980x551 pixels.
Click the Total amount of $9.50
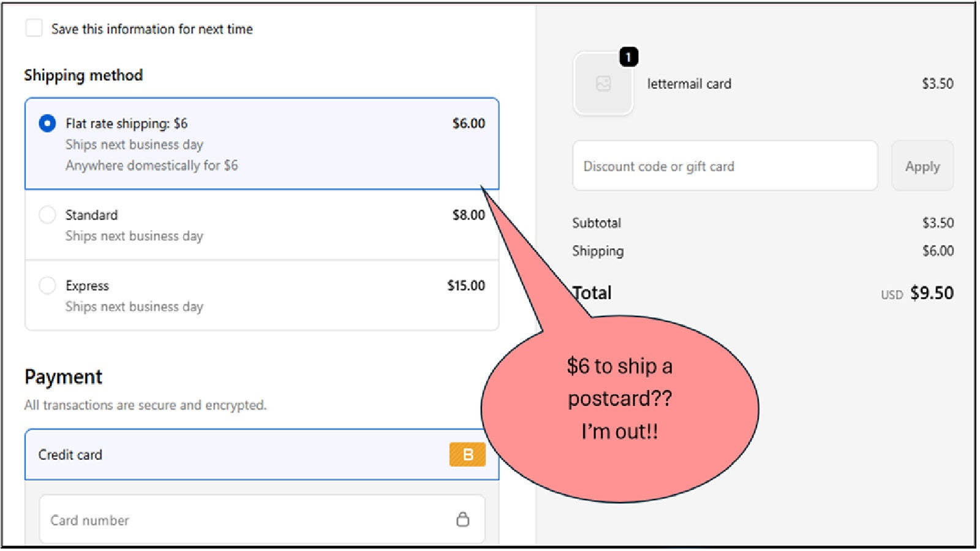[930, 293]
